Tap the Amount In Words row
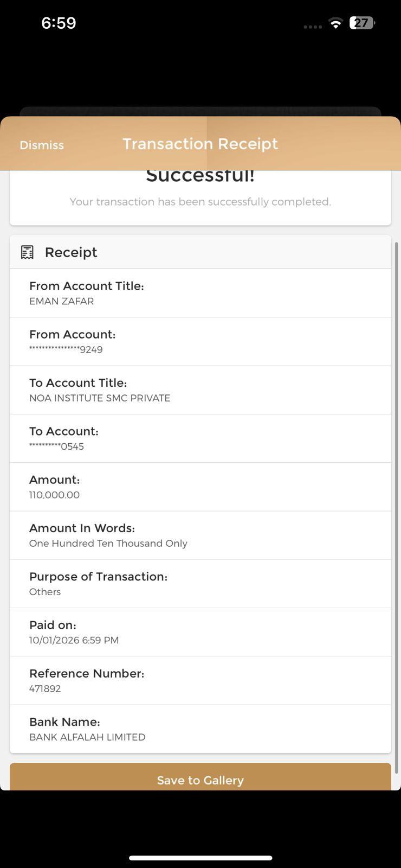The image size is (401, 868). [200, 535]
